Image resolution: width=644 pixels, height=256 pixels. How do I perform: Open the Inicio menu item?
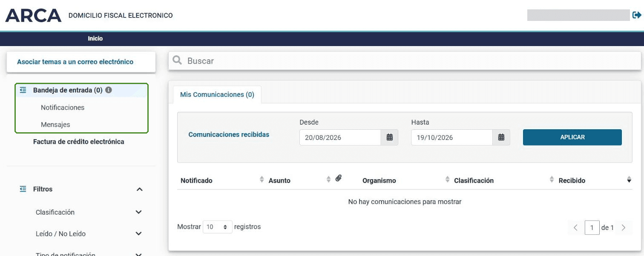pos(95,38)
